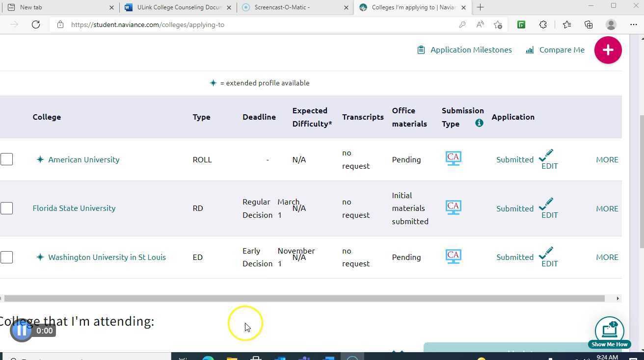Viewport: 644px width, 360px height.
Task: Click the Common App icon for Washington University
Action: click(x=453, y=257)
